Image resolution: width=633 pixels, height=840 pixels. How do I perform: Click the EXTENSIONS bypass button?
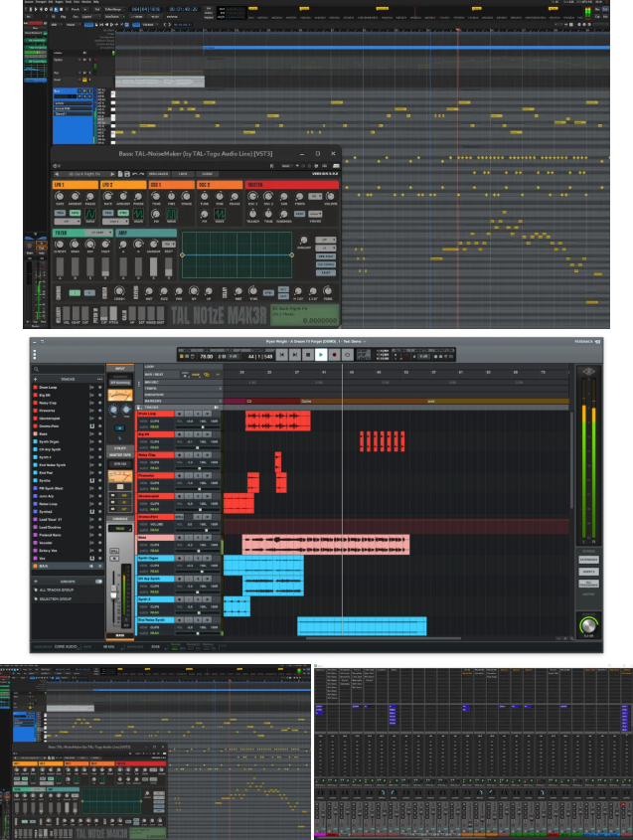pyautogui.click(x=588, y=560)
